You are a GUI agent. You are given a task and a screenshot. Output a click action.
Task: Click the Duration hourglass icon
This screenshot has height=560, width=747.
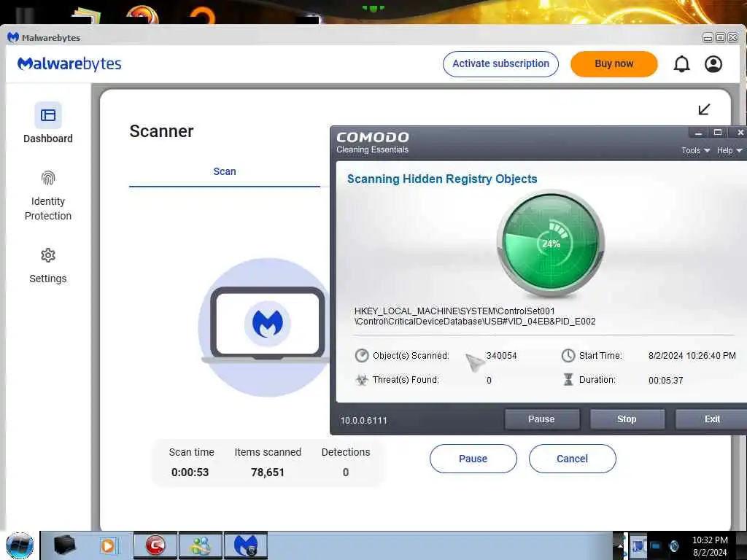click(568, 379)
